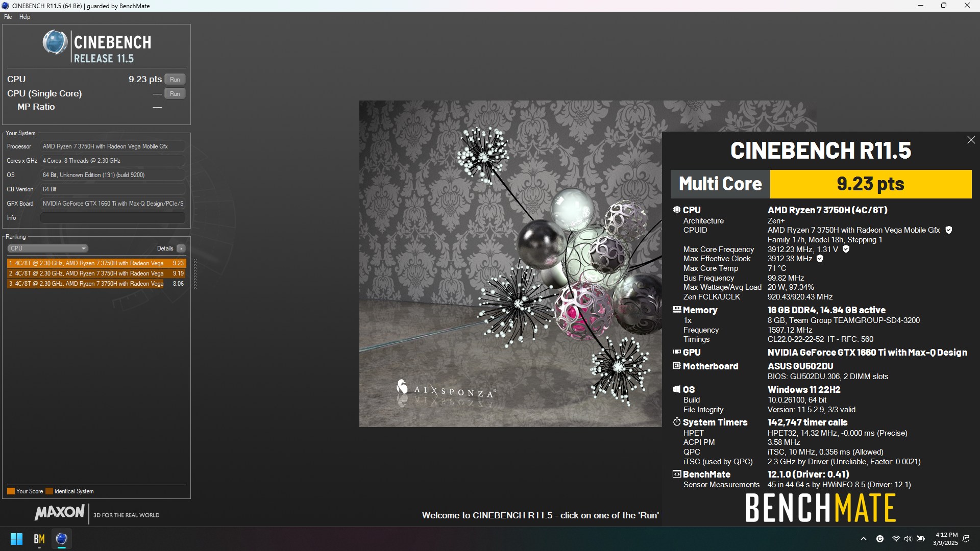Open the Help menu
This screenshot has height=551, width=980.
tap(24, 17)
